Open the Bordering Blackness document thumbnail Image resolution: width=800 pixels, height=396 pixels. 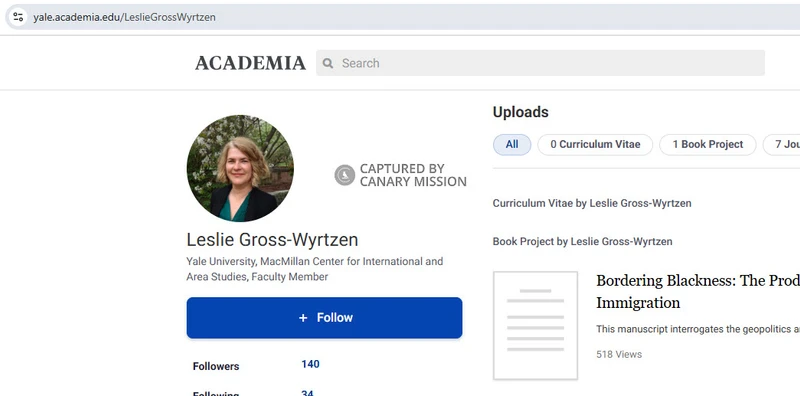pos(535,326)
